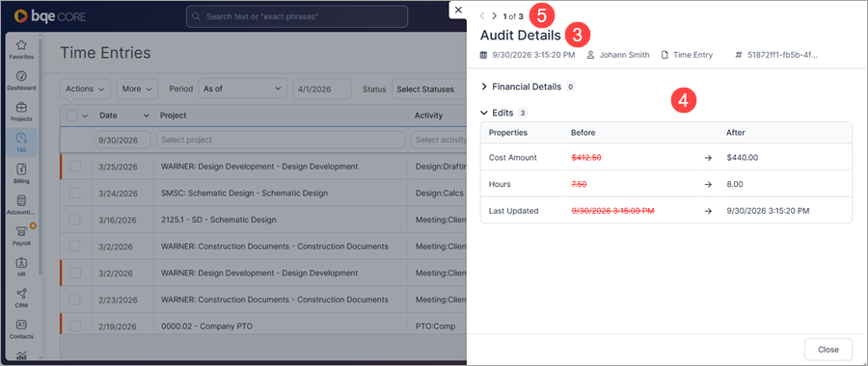Viewport: 868px width, 366px height.
Task: Click the Activity column header
Action: 428,116
